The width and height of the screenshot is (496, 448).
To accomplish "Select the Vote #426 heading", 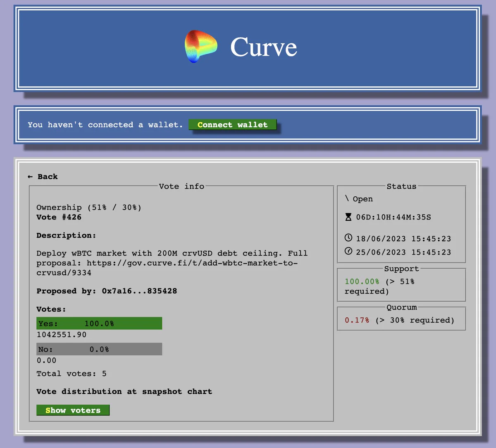I will click(x=59, y=217).
